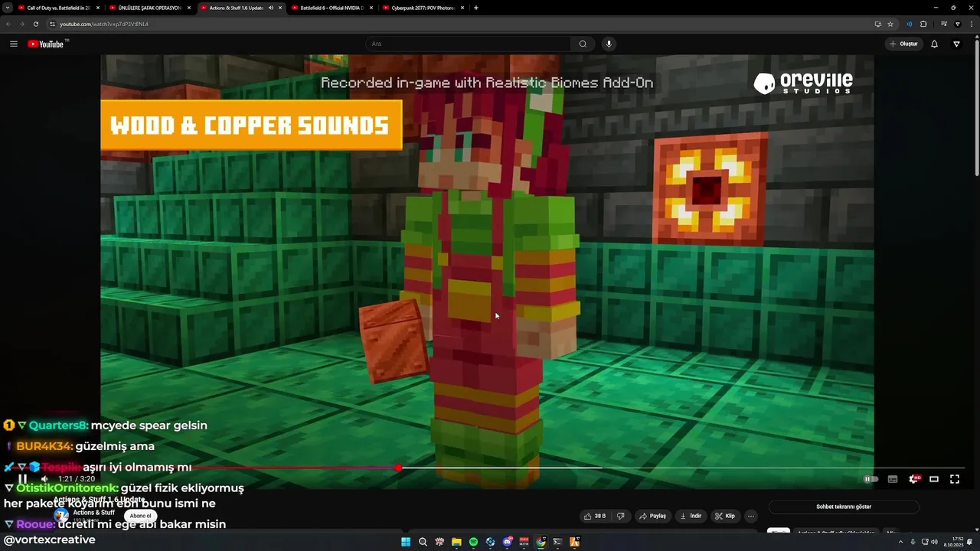
Task: Download the video with İndir button
Action: [x=691, y=516]
